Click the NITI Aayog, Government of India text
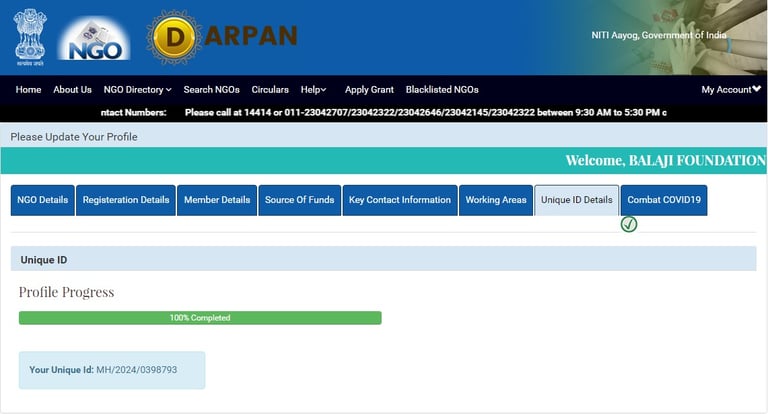768x414 pixels. 659,35
